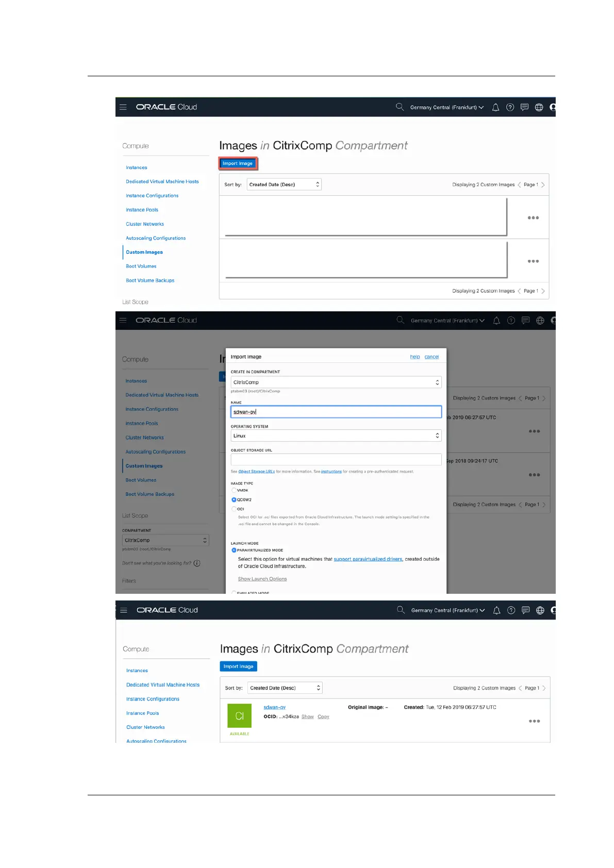The width and height of the screenshot is (614, 868).
Task: Click the Name field containing sdwan-pv
Action: [336, 412]
